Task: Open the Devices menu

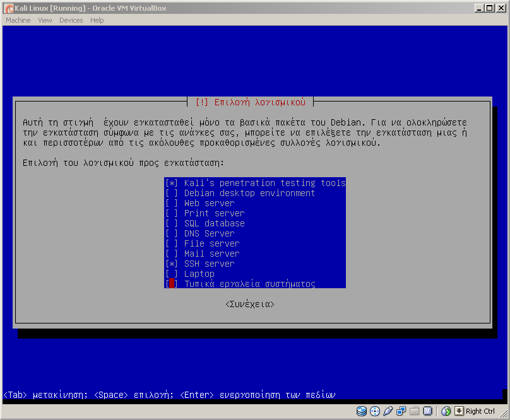Action: [x=71, y=20]
